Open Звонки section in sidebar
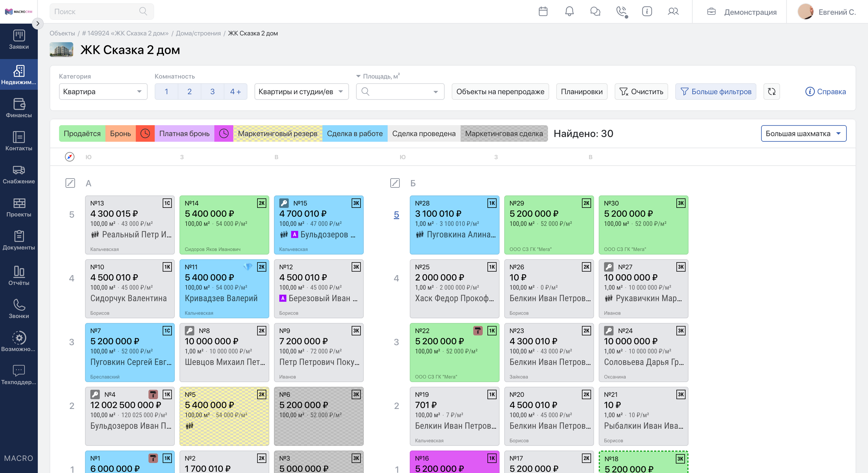 point(19,309)
